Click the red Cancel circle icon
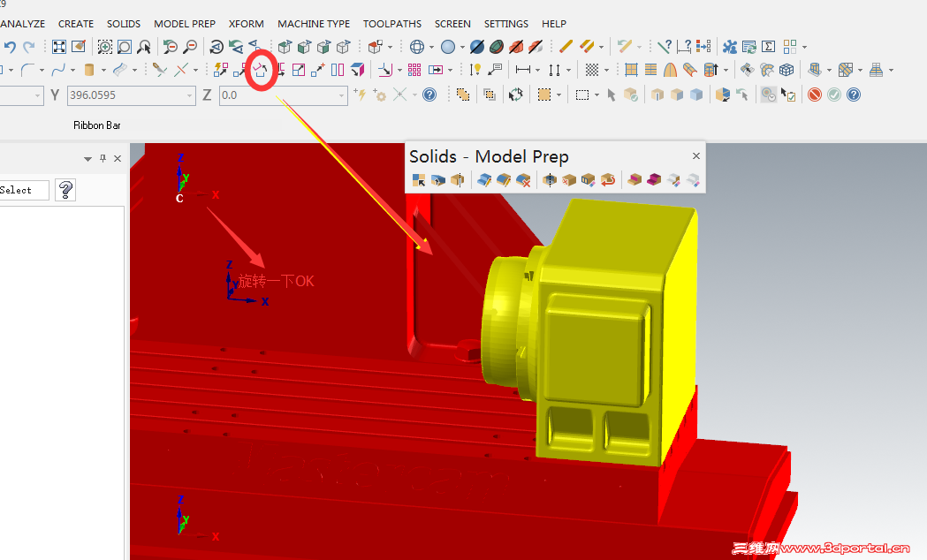The width and height of the screenshot is (927, 560). click(x=815, y=95)
